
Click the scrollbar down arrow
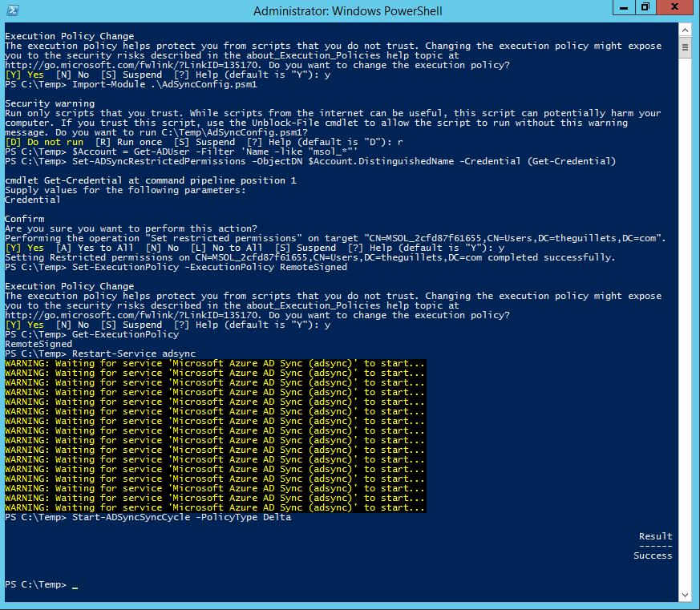point(685,595)
